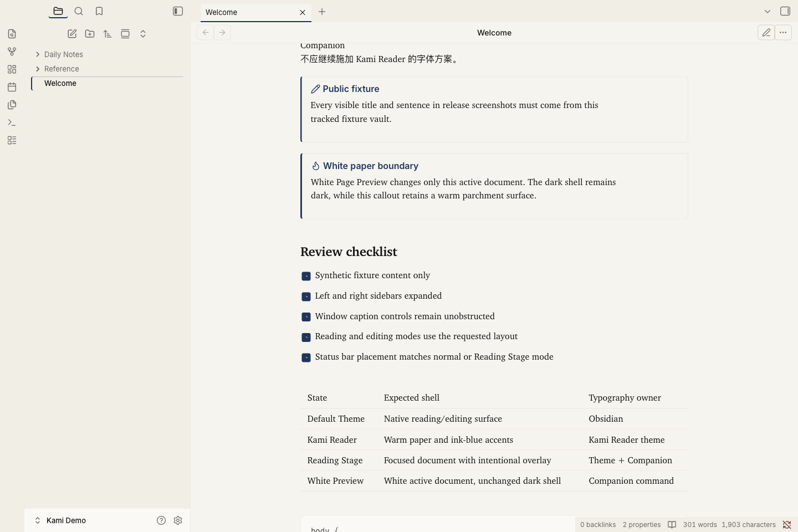Open the tab list dropdown
The width and height of the screenshot is (798, 532).
tap(768, 12)
